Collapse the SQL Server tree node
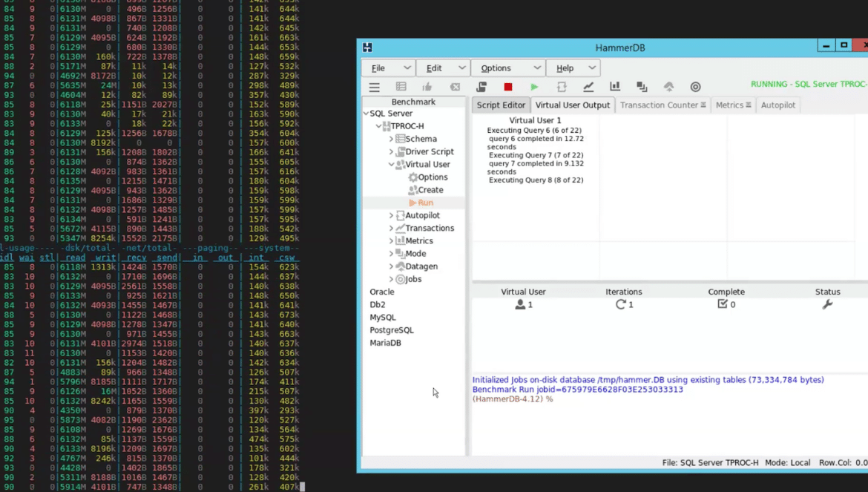868x492 pixels. pyautogui.click(x=366, y=114)
